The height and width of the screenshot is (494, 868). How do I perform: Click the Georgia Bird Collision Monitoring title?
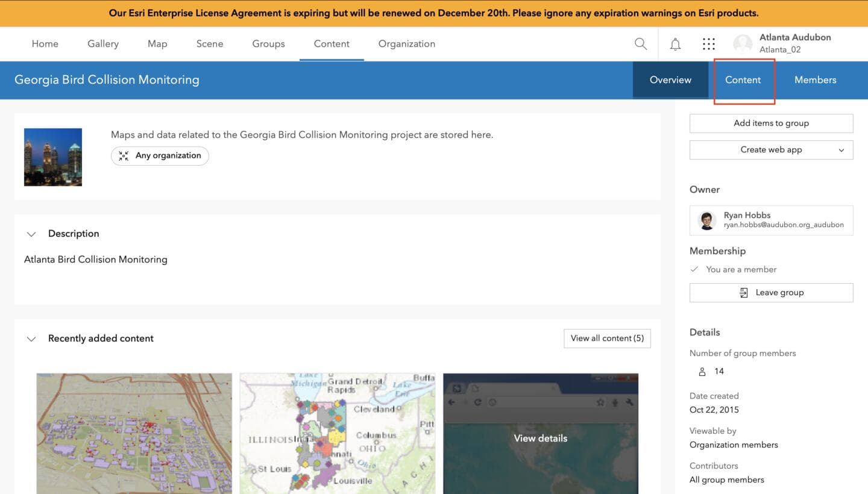point(107,80)
